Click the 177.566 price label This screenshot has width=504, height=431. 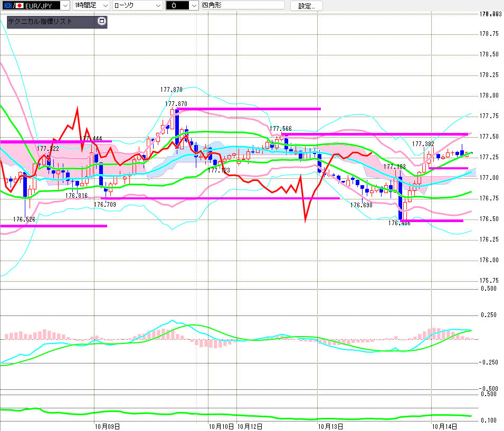(x=281, y=129)
